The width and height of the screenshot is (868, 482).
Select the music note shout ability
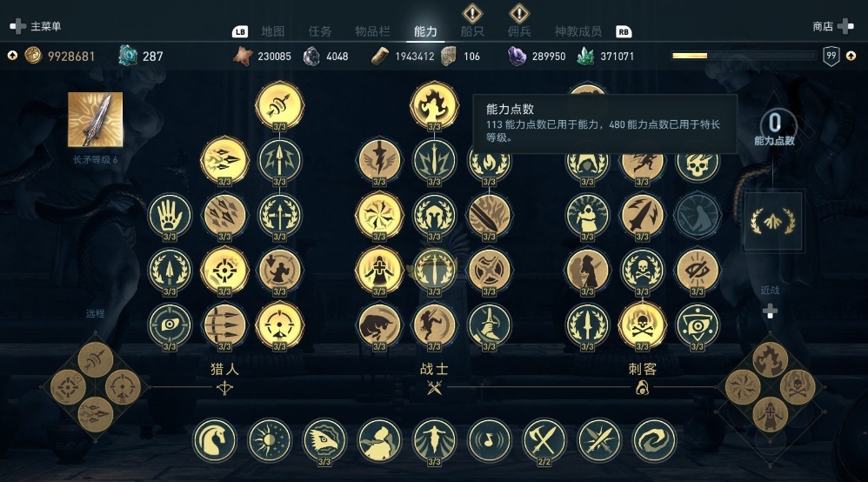coord(489,440)
